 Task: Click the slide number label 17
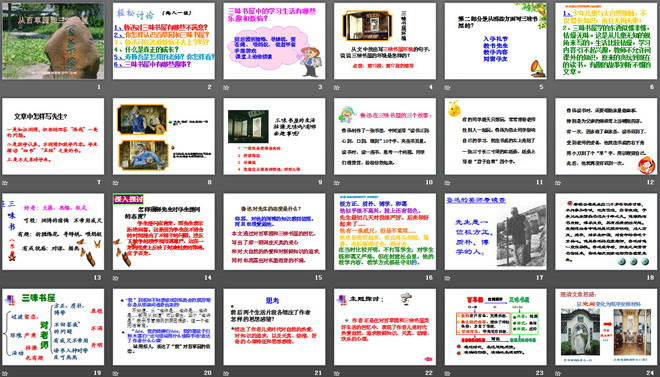click(x=540, y=277)
